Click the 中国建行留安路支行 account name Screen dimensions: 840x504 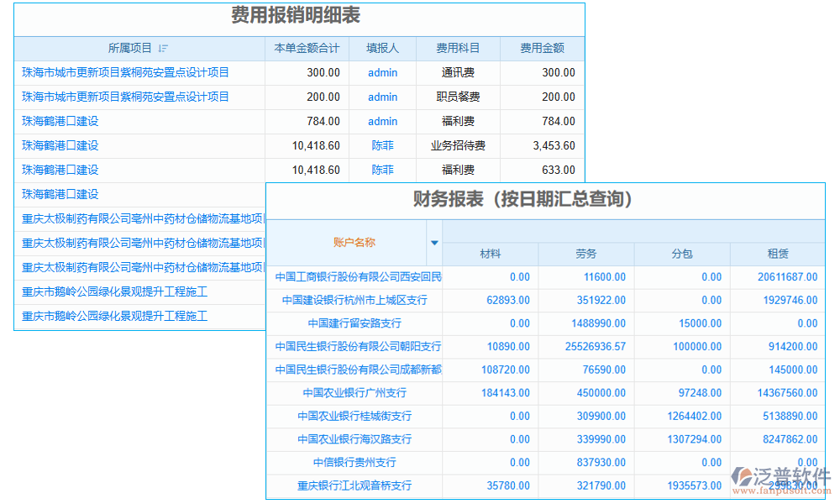tap(353, 323)
